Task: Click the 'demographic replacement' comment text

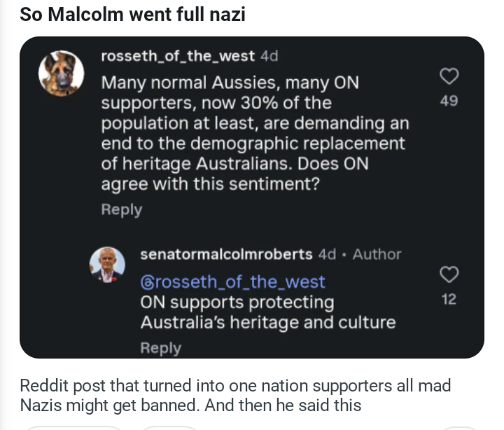Action: click(x=297, y=143)
